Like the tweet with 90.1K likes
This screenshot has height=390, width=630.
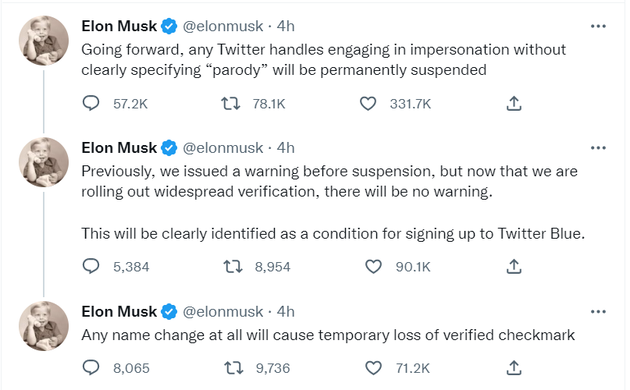click(x=373, y=266)
